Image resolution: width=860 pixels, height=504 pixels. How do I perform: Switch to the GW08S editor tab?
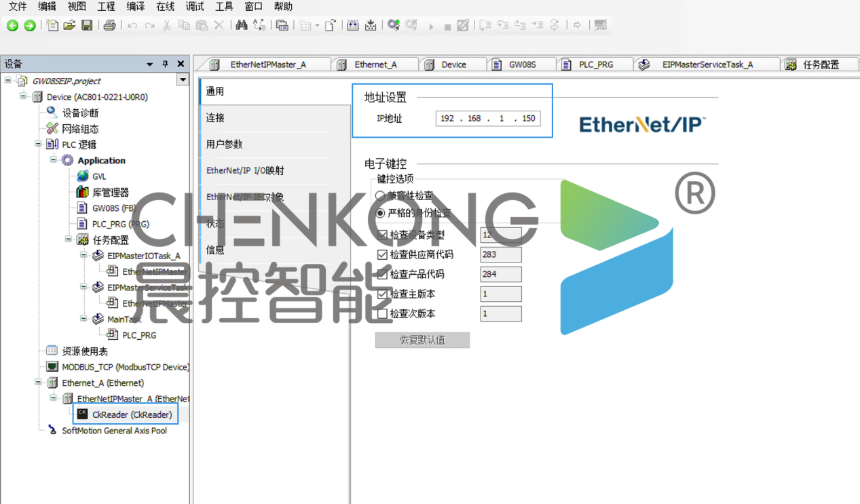[x=522, y=64]
